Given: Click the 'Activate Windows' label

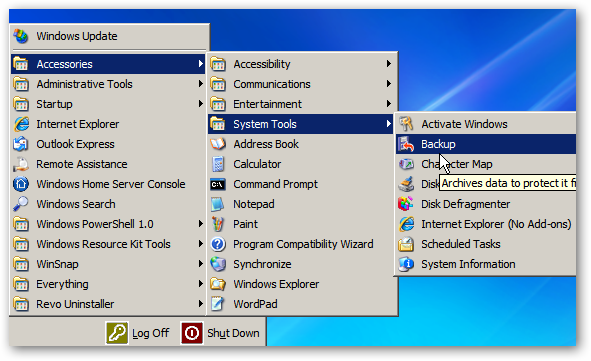Looking at the screenshot, I should coord(464,124).
